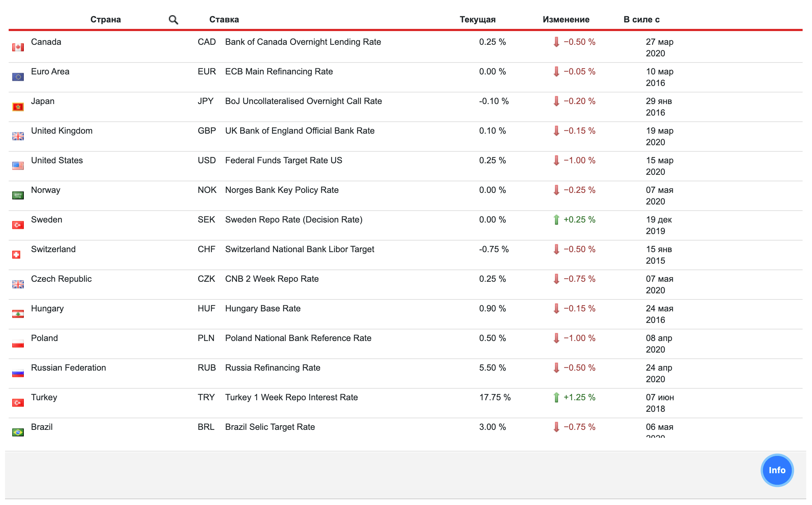Click the Poland flag icon

coord(18,344)
